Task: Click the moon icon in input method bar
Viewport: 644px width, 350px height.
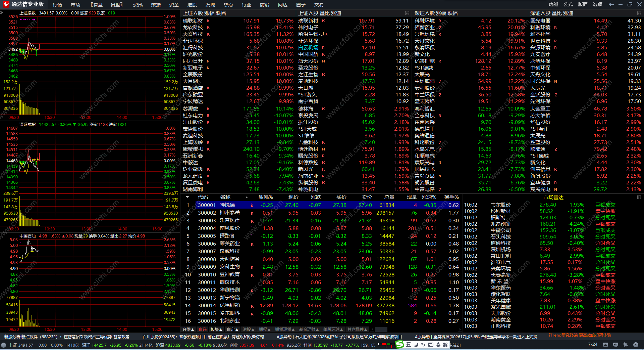Action: click(416, 345)
